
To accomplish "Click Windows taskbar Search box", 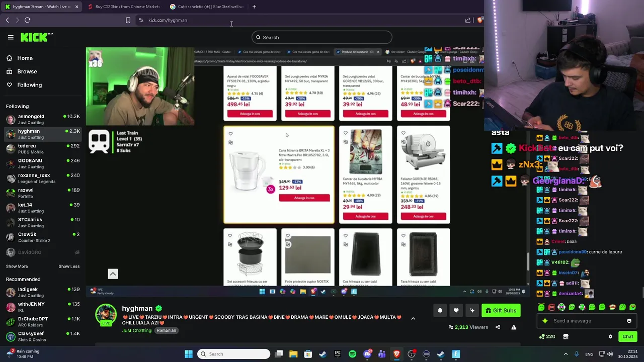I will pos(233,354).
